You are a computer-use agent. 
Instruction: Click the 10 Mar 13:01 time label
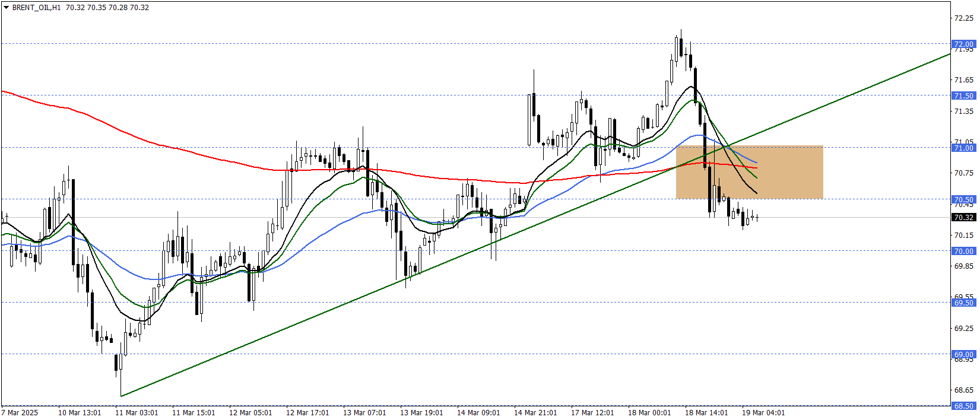click(80, 413)
